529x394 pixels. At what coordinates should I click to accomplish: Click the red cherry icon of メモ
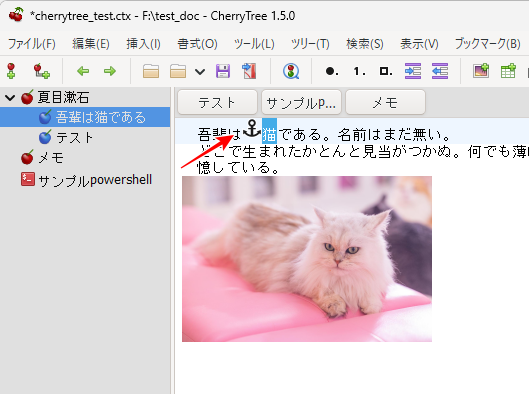tap(27, 157)
